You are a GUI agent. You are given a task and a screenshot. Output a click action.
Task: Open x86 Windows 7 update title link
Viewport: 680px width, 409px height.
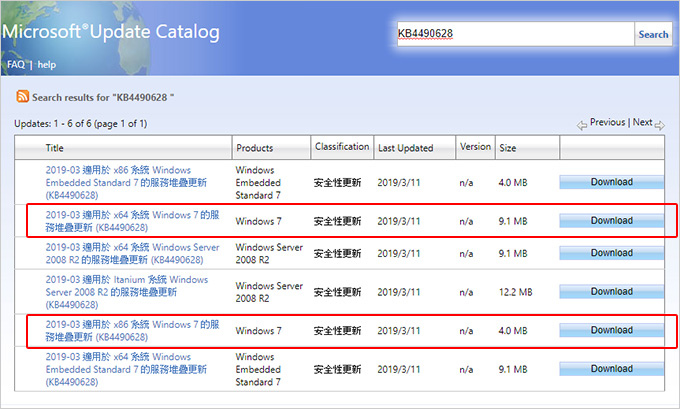132,330
